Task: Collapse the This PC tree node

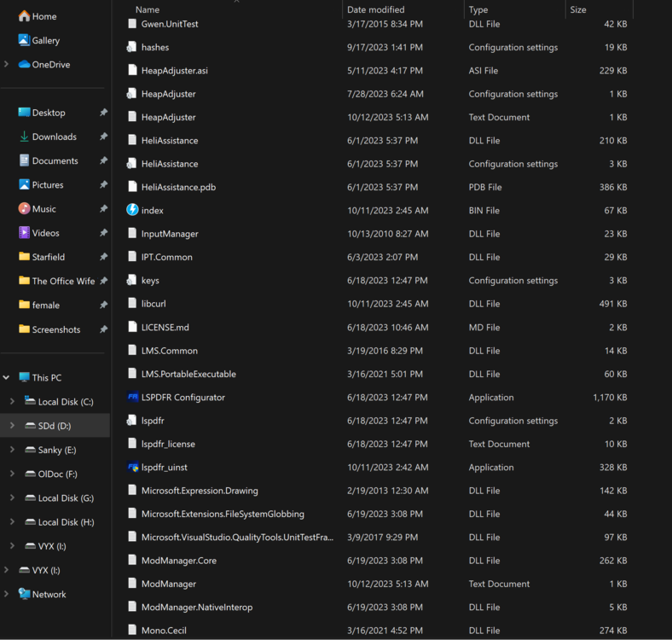Action: (x=7, y=377)
